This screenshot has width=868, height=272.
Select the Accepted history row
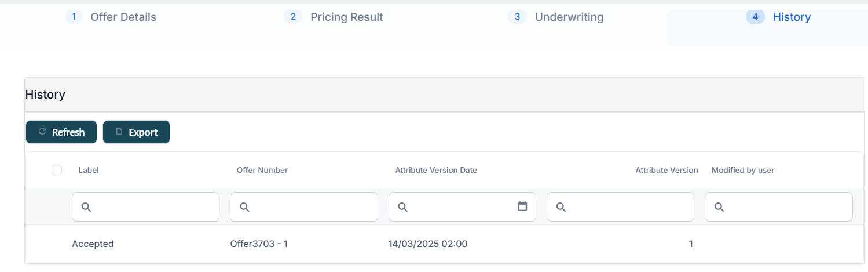pos(93,244)
